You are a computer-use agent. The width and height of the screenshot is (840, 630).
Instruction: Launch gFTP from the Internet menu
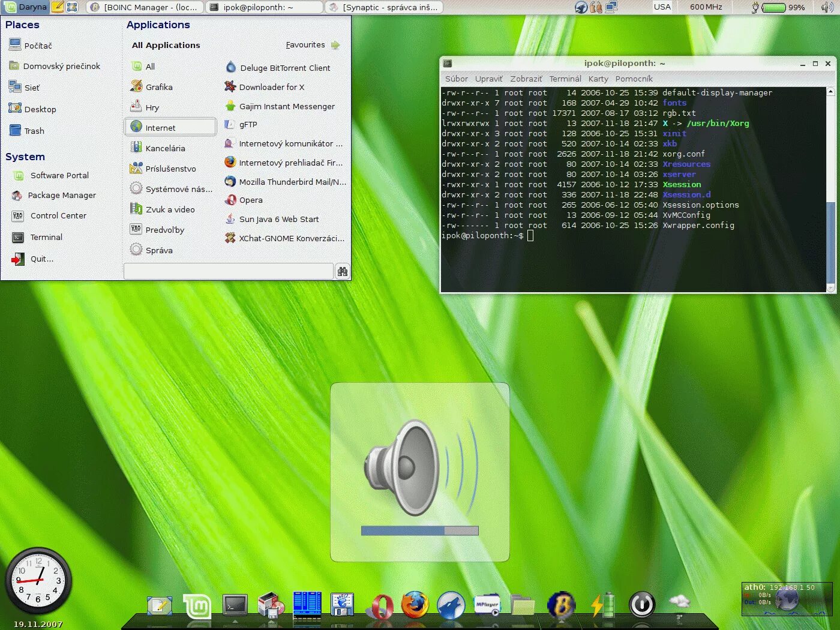click(x=241, y=124)
